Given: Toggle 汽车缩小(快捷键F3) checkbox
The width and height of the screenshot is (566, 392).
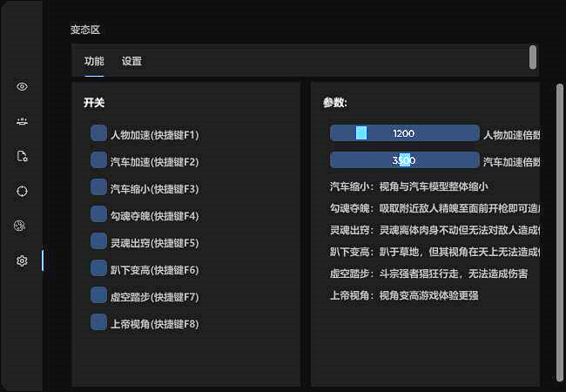Looking at the screenshot, I should point(98,187).
